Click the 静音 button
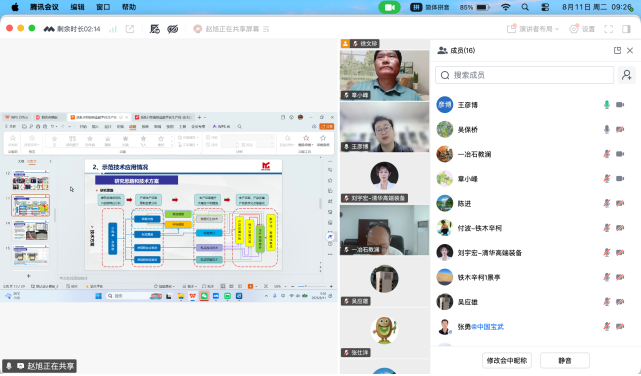 pos(565,360)
